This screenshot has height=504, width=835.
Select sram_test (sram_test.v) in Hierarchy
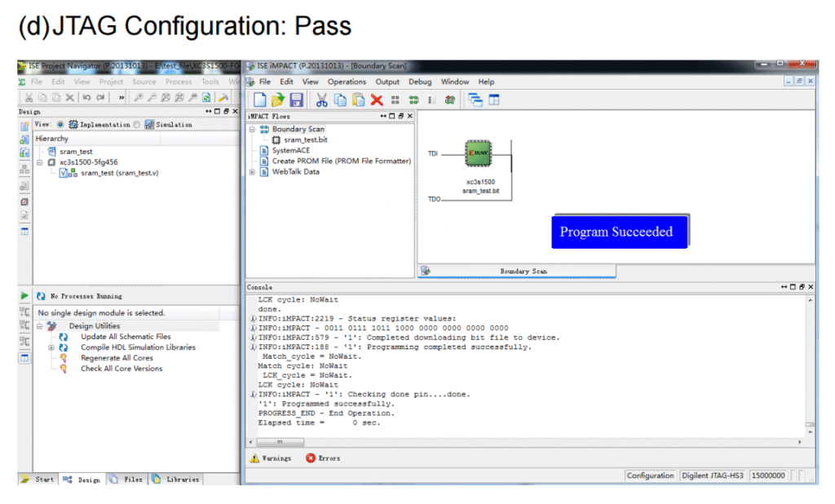point(119,173)
